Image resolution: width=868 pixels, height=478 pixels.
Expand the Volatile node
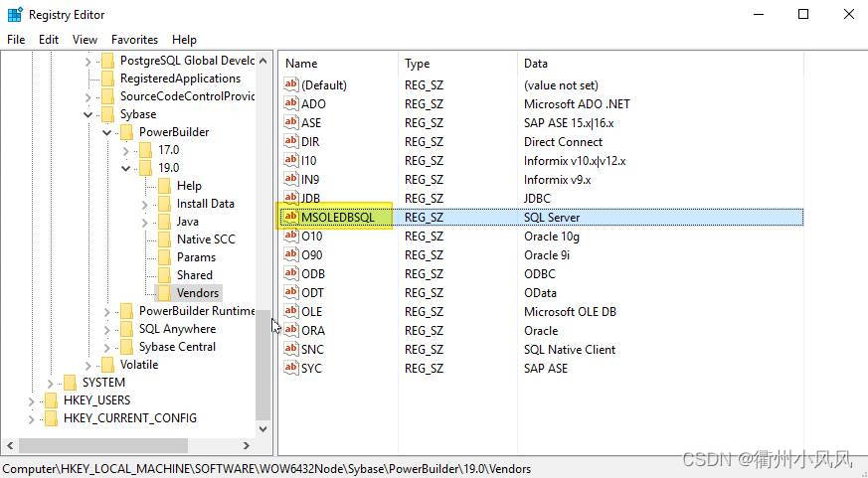click(x=88, y=365)
